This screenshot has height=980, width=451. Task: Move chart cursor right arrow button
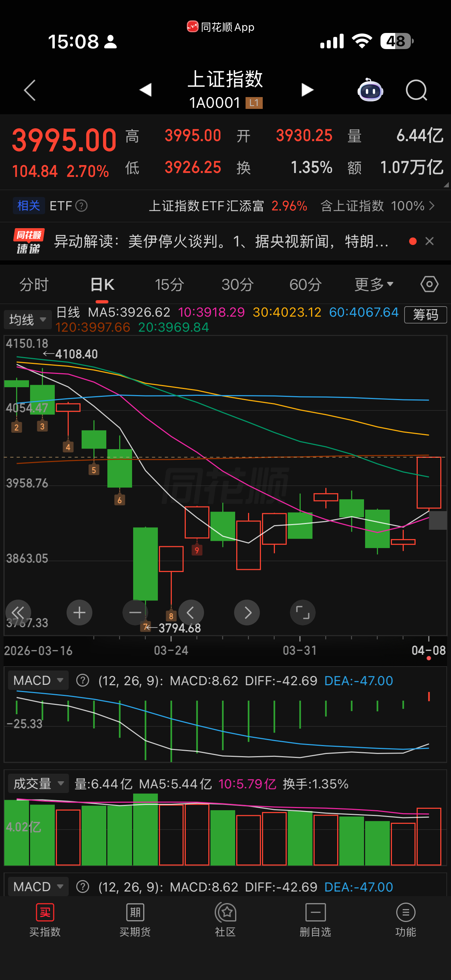click(x=247, y=612)
